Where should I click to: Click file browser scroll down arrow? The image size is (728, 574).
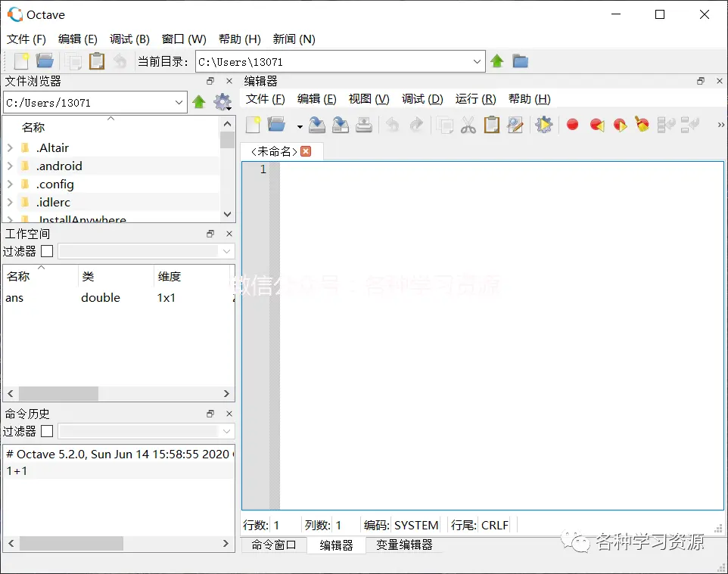[x=227, y=214]
